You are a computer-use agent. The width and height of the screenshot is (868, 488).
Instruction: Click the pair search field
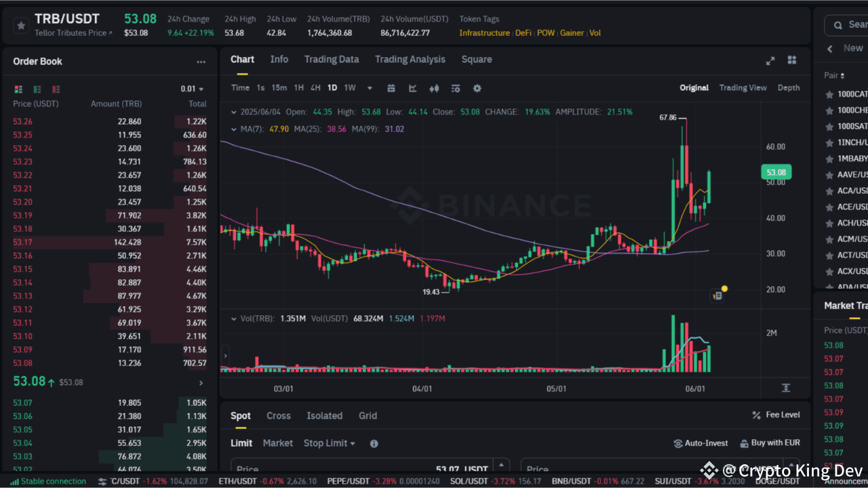coord(846,25)
